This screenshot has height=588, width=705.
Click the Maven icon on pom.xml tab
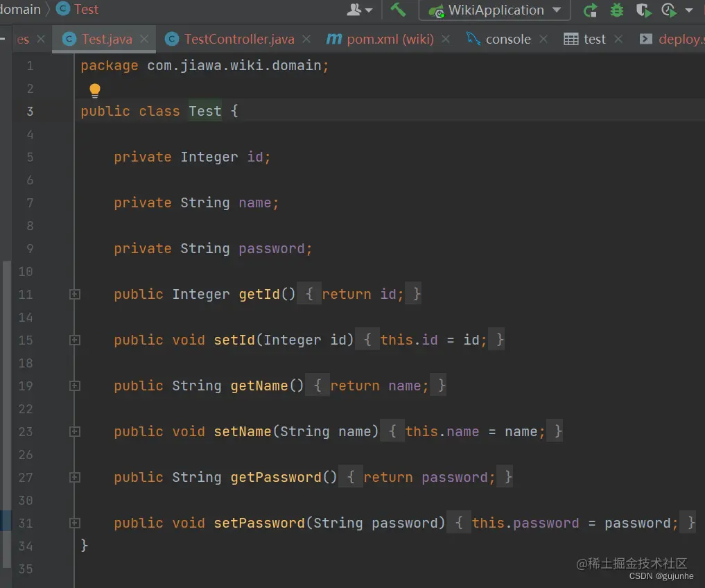pyautogui.click(x=333, y=39)
